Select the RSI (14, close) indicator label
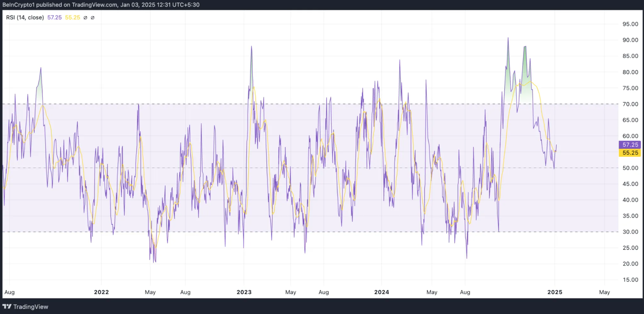Image resolution: width=644 pixels, height=314 pixels. tap(25, 18)
